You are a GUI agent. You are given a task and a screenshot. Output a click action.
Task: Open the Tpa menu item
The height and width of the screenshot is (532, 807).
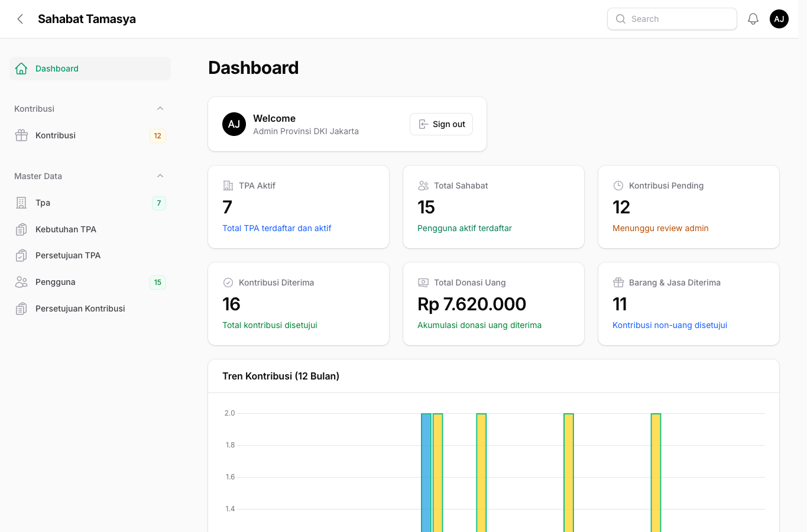(x=90, y=203)
